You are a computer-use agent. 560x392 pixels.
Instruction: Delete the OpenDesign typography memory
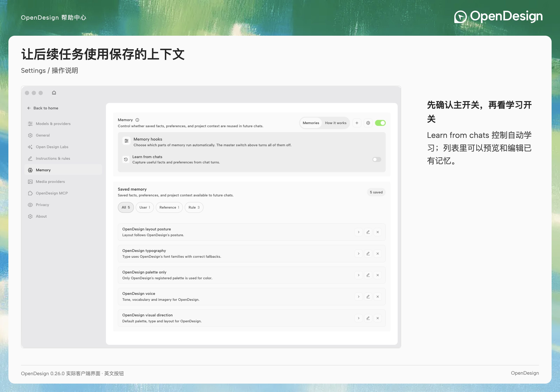(x=377, y=254)
